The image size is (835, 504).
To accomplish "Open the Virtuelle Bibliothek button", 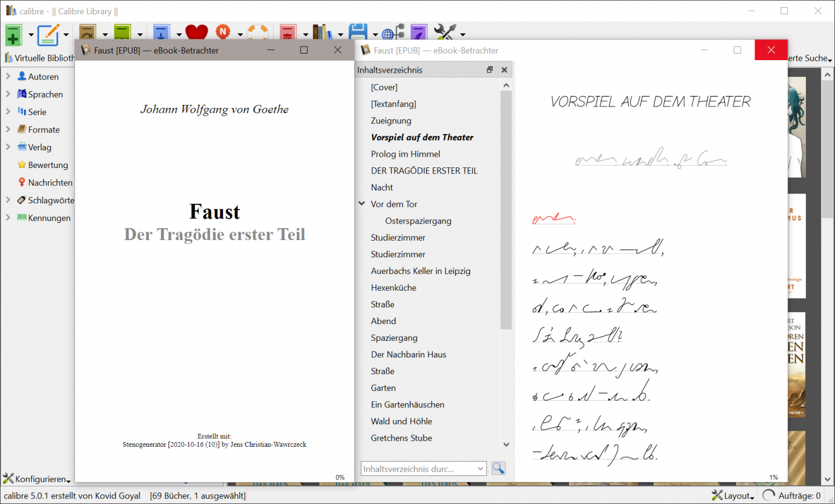I will (x=39, y=58).
